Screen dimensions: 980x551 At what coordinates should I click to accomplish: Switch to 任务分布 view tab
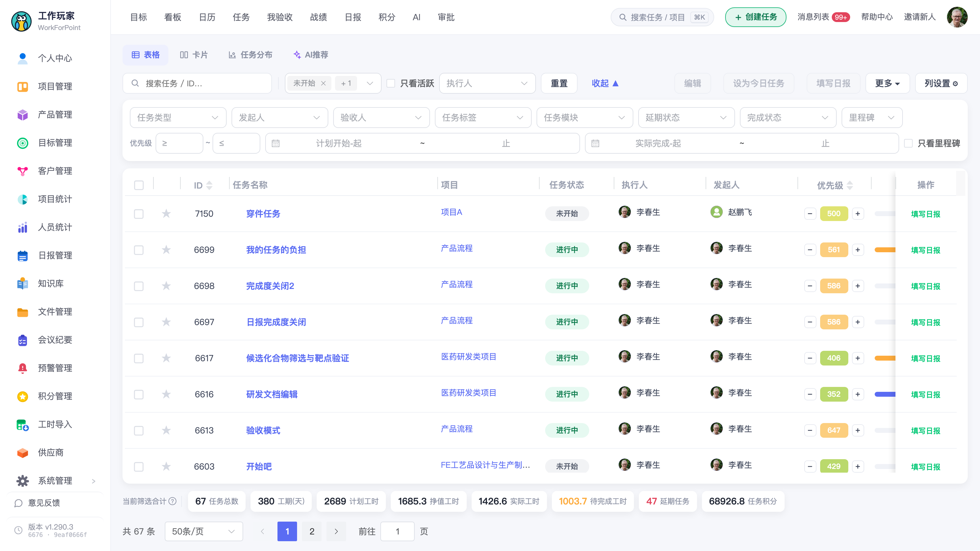(250, 55)
